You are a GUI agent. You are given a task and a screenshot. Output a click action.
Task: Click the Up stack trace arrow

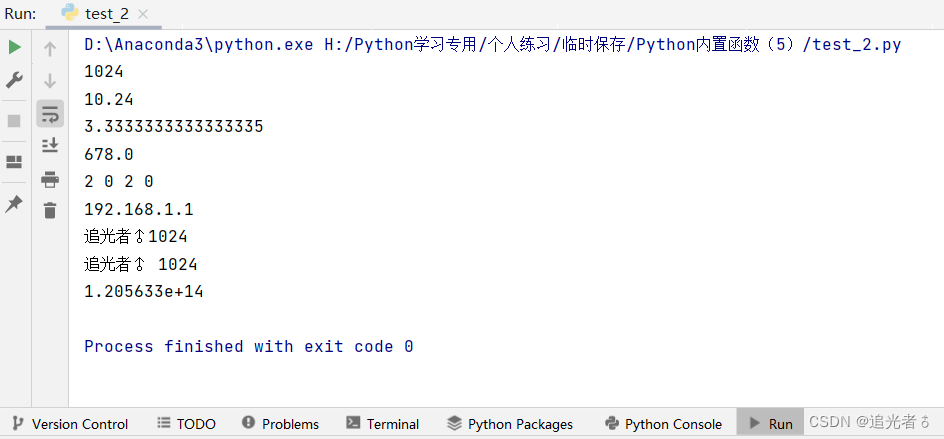click(50, 49)
